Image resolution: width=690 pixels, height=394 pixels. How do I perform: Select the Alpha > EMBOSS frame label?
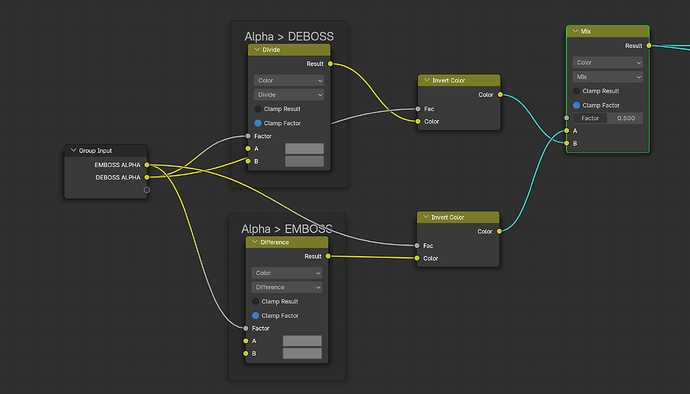click(287, 229)
